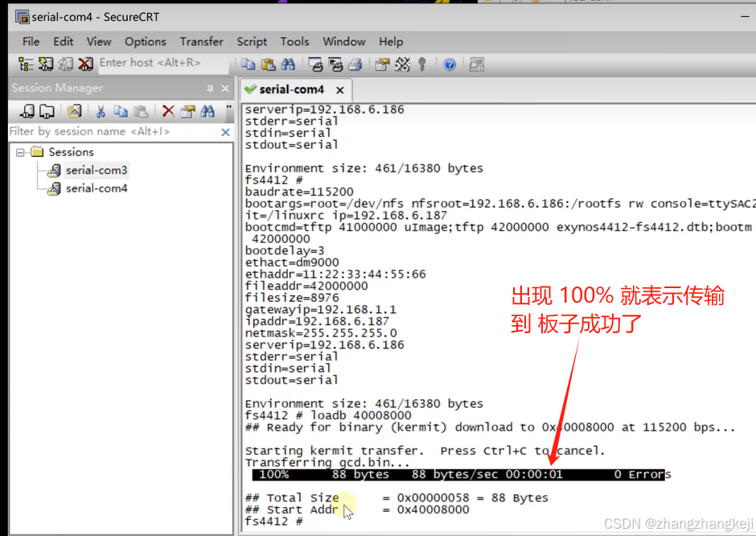Click the Copy icon in Session Manager toolbar

[x=121, y=111]
